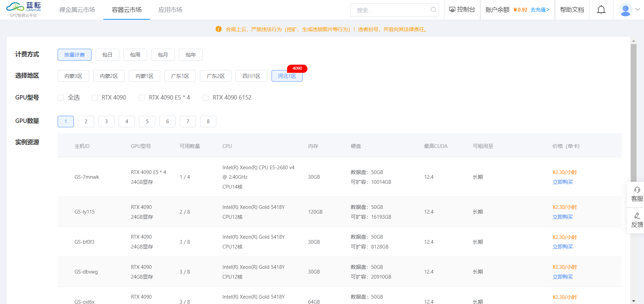
Task: Choose region 河北1区
Action: click(287, 76)
